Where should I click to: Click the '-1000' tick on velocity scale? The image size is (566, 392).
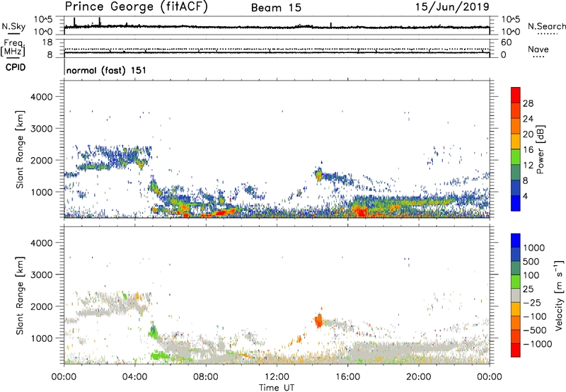pyautogui.click(x=537, y=344)
